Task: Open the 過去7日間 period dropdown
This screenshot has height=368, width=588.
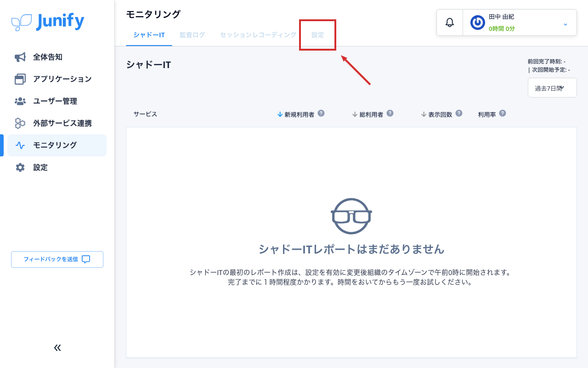Action: (x=552, y=88)
